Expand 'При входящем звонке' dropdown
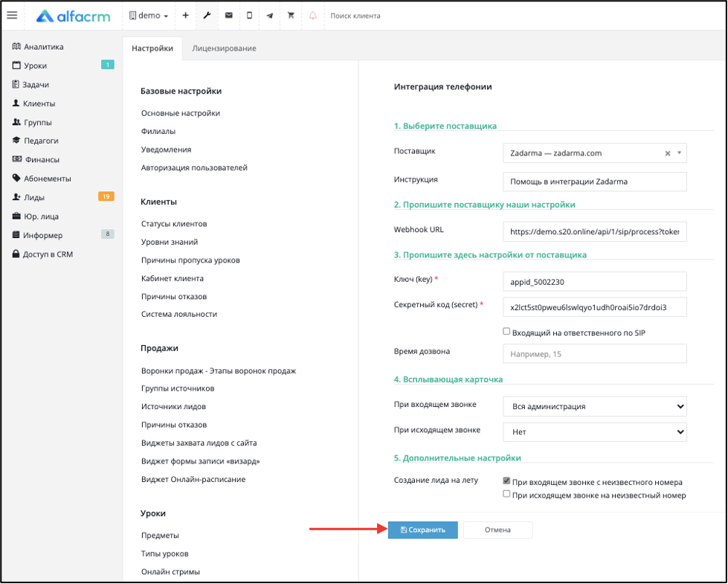This screenshot has width=728, height=584. pyautogui.click(x=594, y=406)
